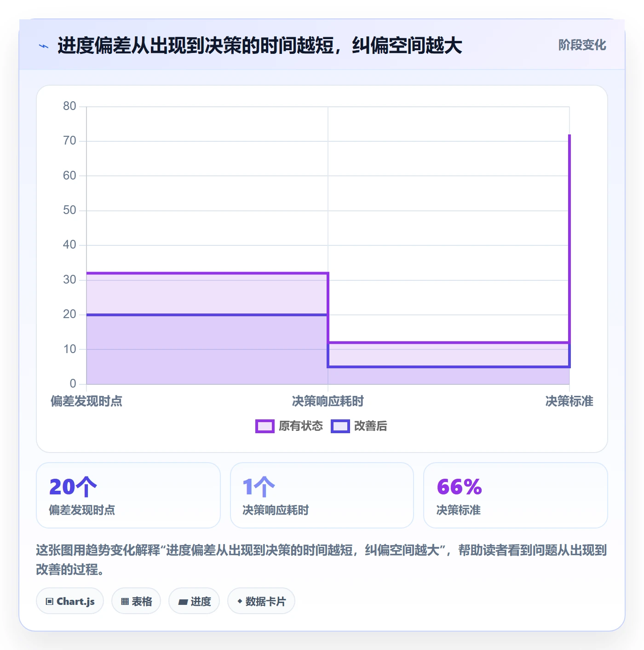
Task: Open the 20个 偏差发现时点 data card
Action: [x=128, y=495]
